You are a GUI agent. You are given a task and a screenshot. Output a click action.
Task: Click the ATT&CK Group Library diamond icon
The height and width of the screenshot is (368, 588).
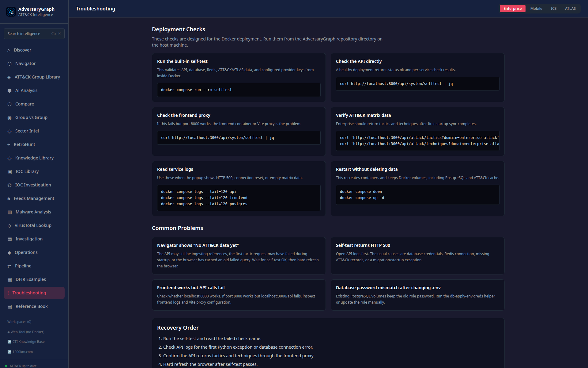click(x=9, y=77)
